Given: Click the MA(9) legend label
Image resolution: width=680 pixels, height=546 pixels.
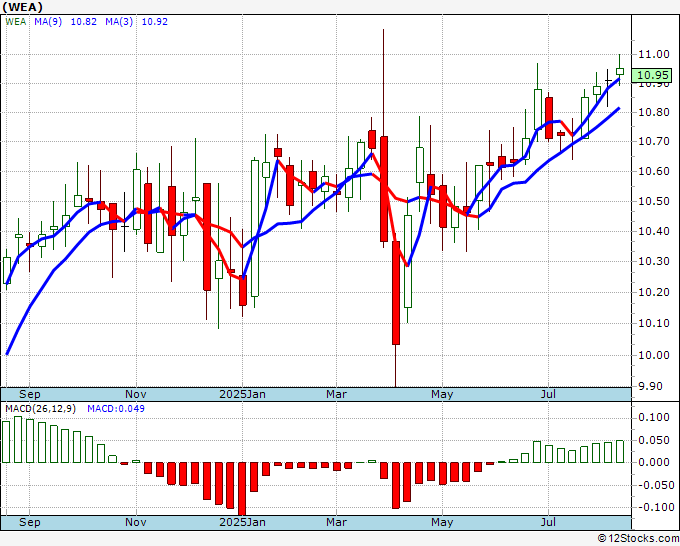Looking at the screenshot, I should point(48,22).
